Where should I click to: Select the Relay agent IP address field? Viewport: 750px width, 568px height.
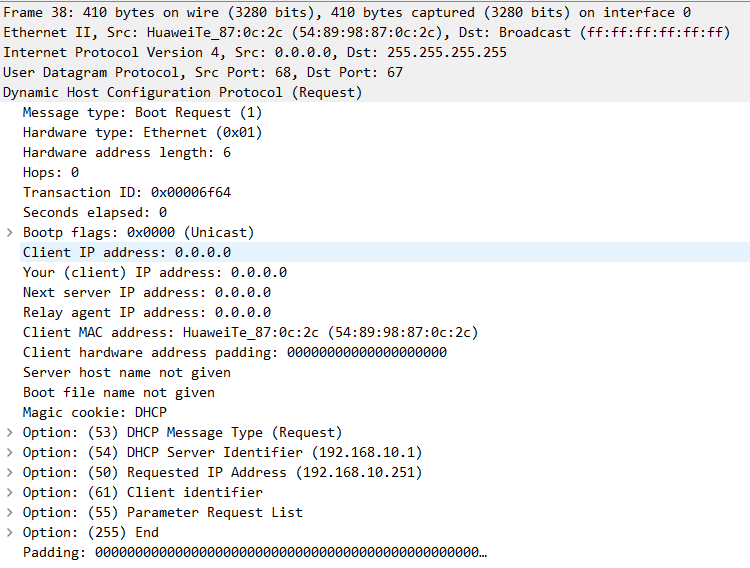[x=147, y=312]
